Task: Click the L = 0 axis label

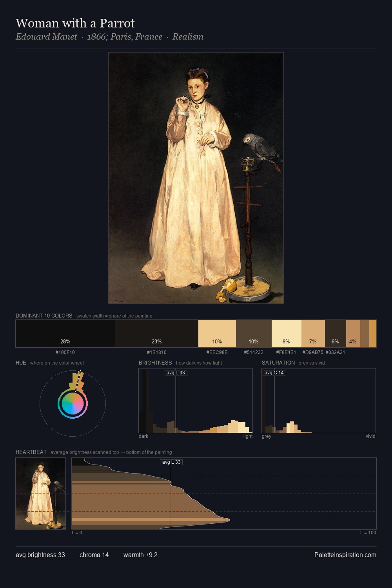Action: pos(77,533)
